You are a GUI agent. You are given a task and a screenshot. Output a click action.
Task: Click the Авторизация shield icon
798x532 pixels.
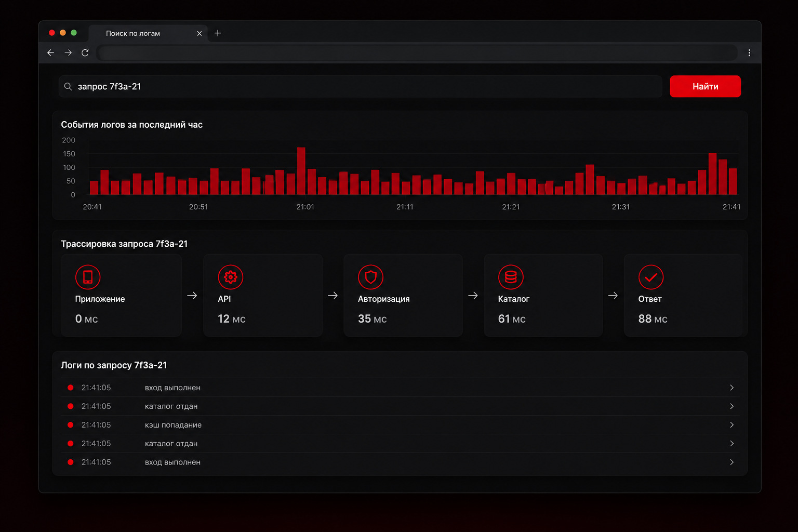(370, 277)
